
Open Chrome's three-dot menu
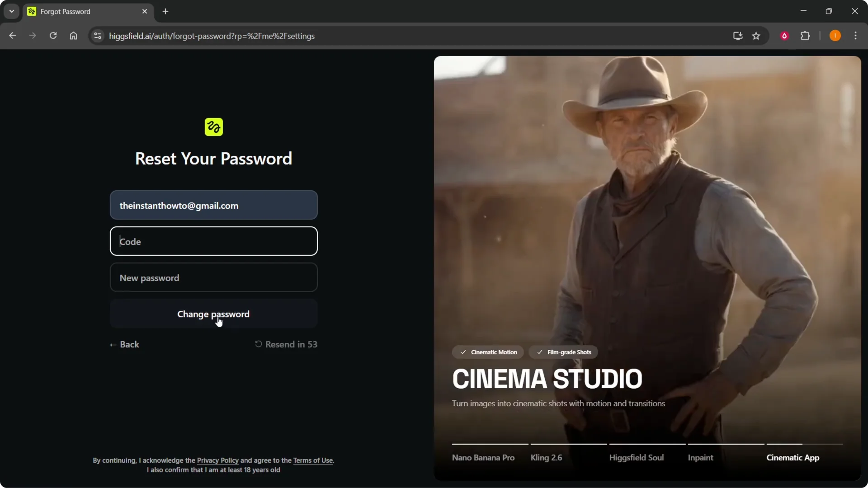[x=856, y=36]
